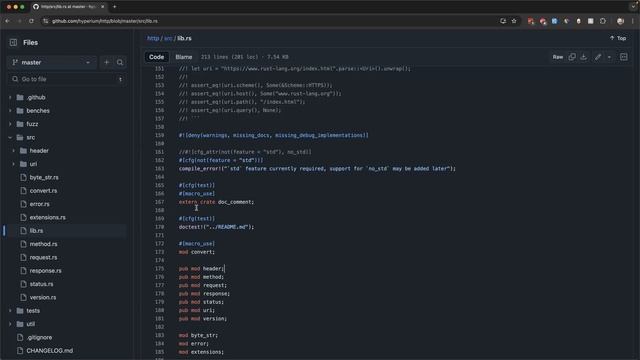
Task: Click the src breadcrumb link
Action: (x=168, y=38)
